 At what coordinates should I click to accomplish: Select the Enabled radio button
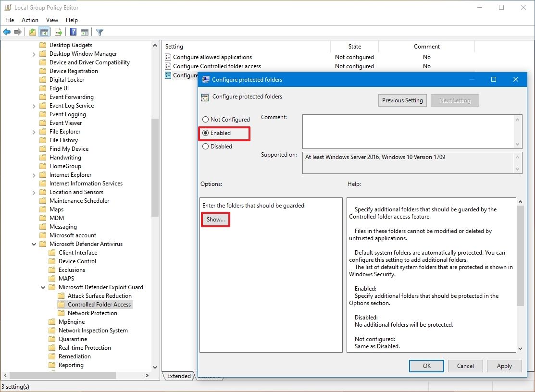pyautogui.click(x=206, y=133)
